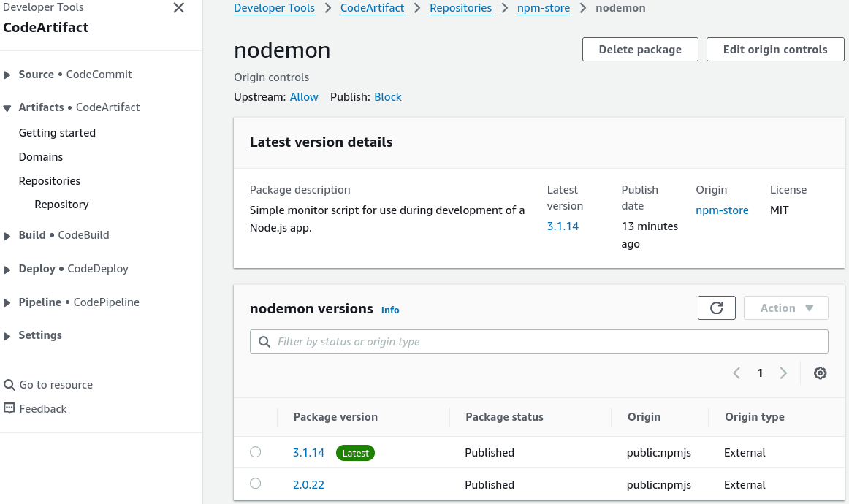
Task: Click the Delete package button
Action: tap(640, 49)
